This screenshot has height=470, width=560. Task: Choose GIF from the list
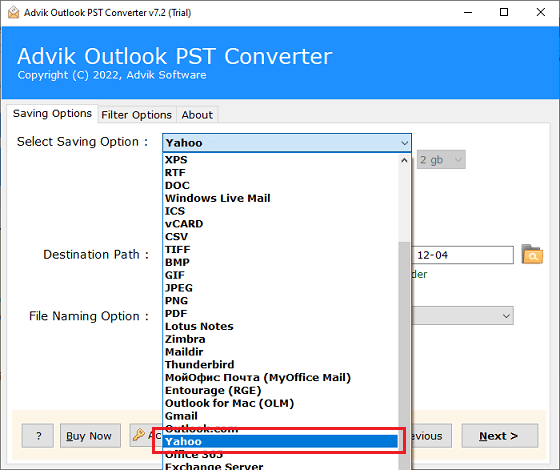click(280, 275)
